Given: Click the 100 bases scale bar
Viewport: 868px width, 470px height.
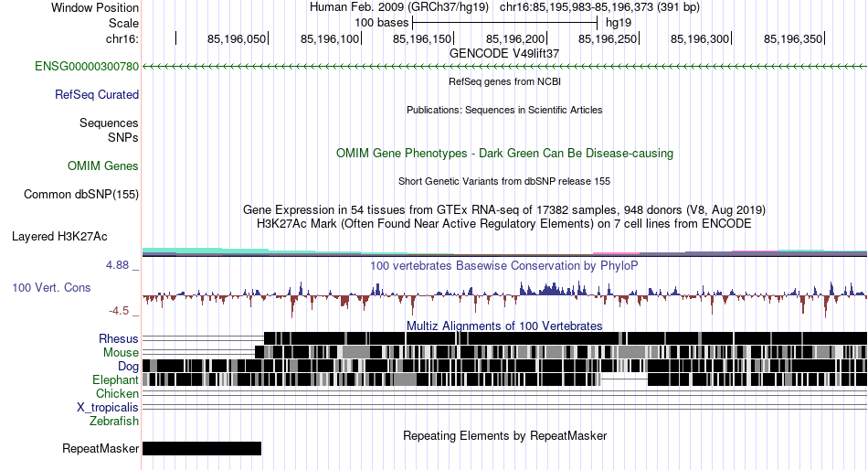Looking at the screenshot, I should pos(505,23).
